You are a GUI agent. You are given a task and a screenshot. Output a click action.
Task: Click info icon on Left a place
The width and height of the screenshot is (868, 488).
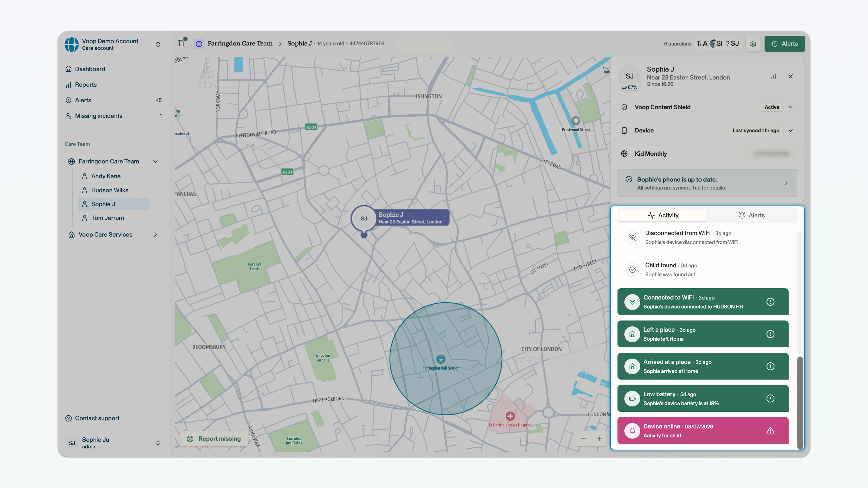(x=770, y=334)
